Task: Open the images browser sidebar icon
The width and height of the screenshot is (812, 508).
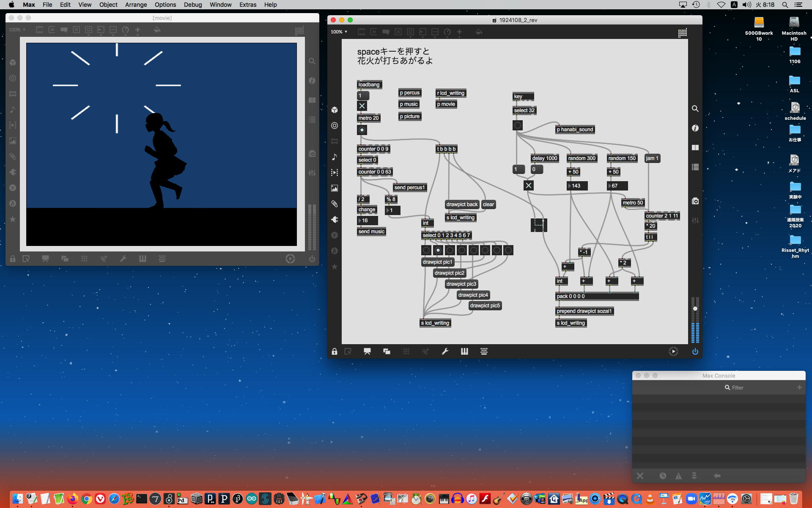Action: click(x=335, y=188)
